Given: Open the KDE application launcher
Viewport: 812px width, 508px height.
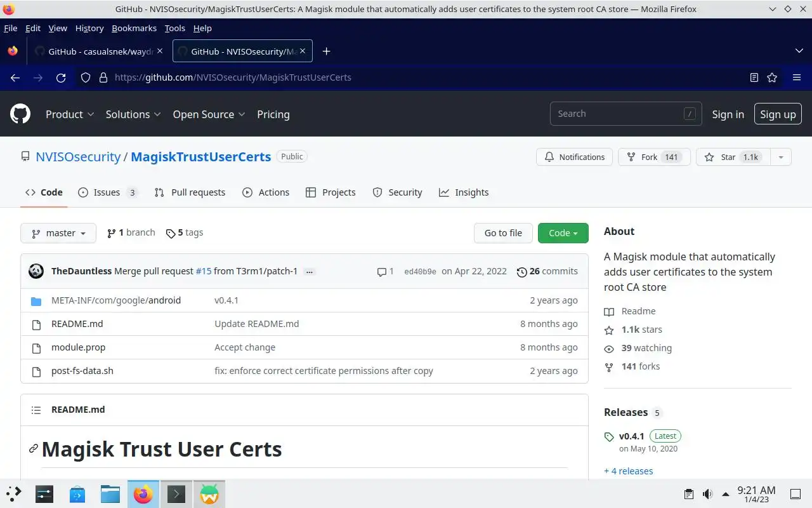Looking at the screenshot, I should pos(13,494).
